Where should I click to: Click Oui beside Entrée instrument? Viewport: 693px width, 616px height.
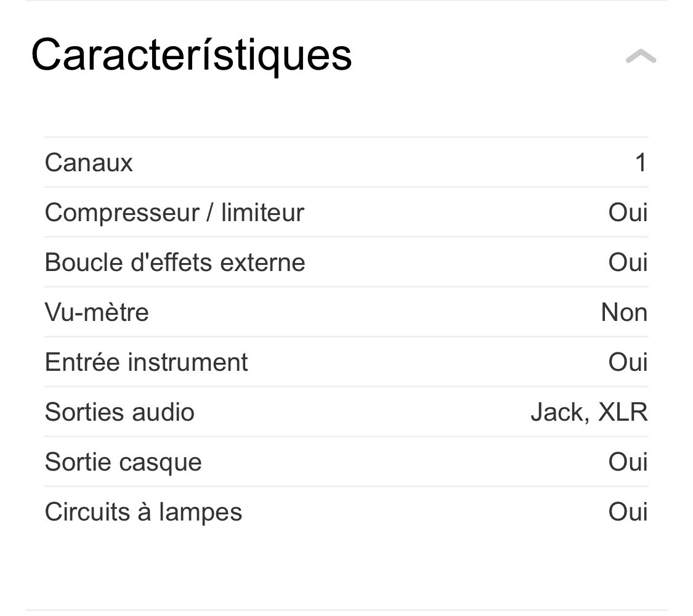[x=628, y=363]
